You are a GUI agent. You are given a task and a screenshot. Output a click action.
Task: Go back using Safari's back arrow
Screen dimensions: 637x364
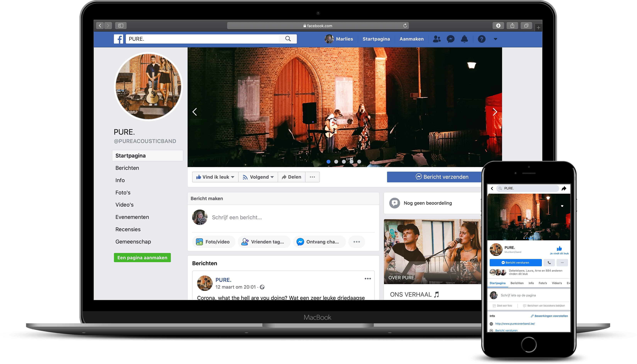100,25
